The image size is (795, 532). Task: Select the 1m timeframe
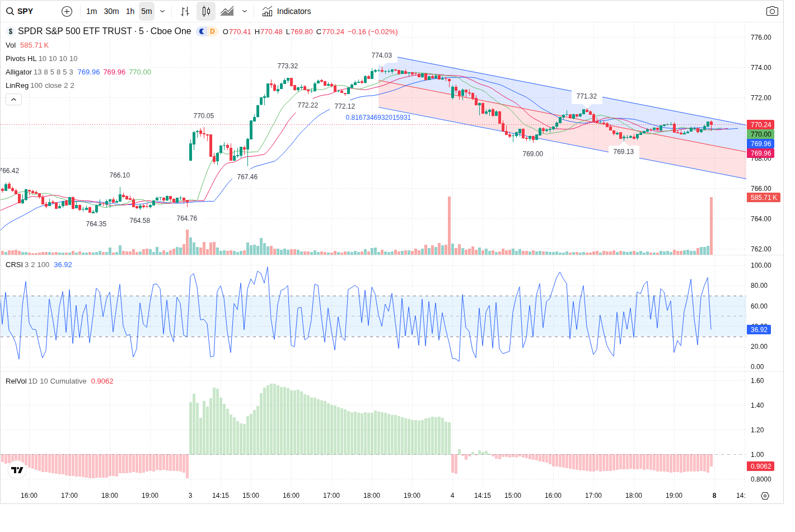tap(92, 11)
